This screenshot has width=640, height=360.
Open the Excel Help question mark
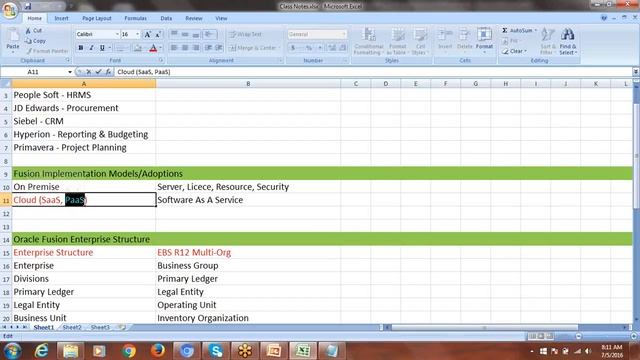click(x=604, y=18)
